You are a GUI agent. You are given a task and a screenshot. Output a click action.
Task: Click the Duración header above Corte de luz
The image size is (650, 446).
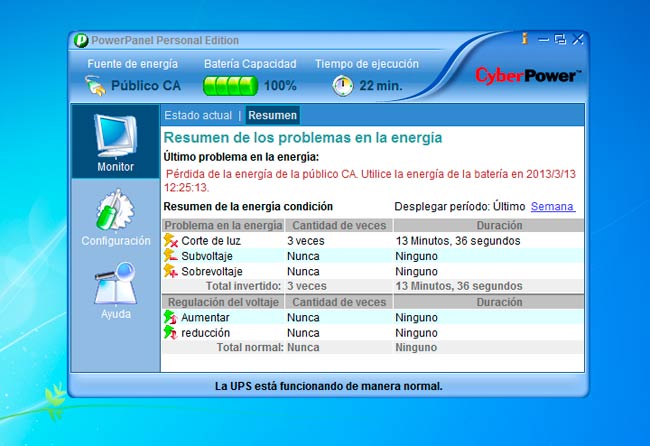(489, 225)
